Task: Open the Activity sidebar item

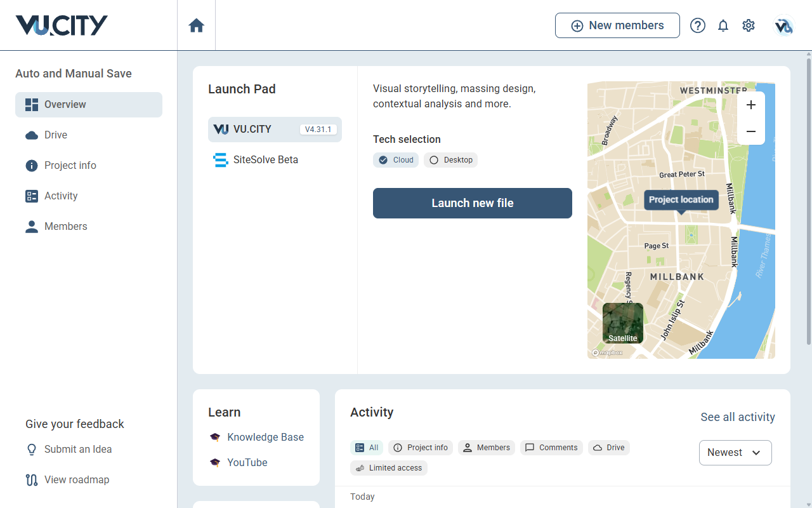Action: (x=89, y=196)
